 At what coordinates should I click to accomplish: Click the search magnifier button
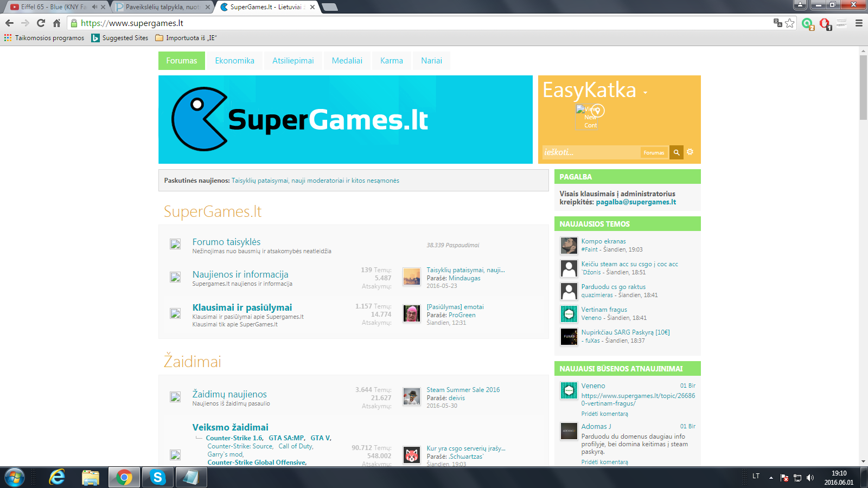pyautogui.click(x=676, y=152)
